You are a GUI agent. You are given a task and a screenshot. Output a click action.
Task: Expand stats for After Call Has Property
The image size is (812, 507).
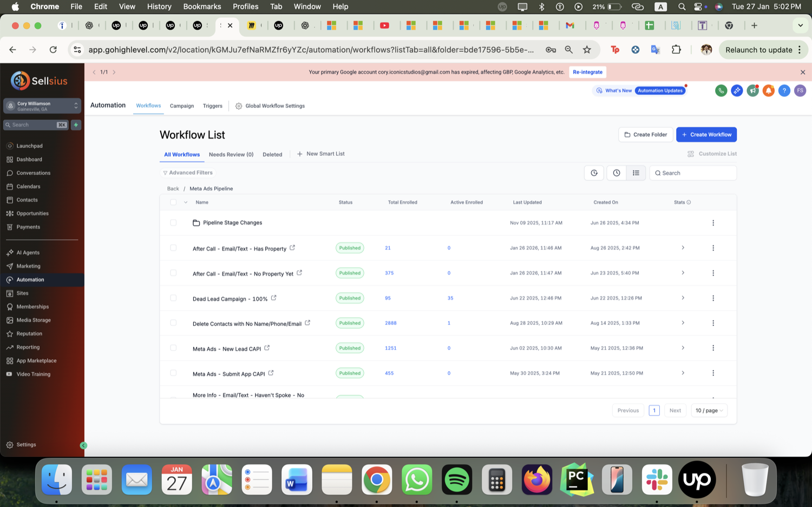pyautogui.click(x=683, y=248)
